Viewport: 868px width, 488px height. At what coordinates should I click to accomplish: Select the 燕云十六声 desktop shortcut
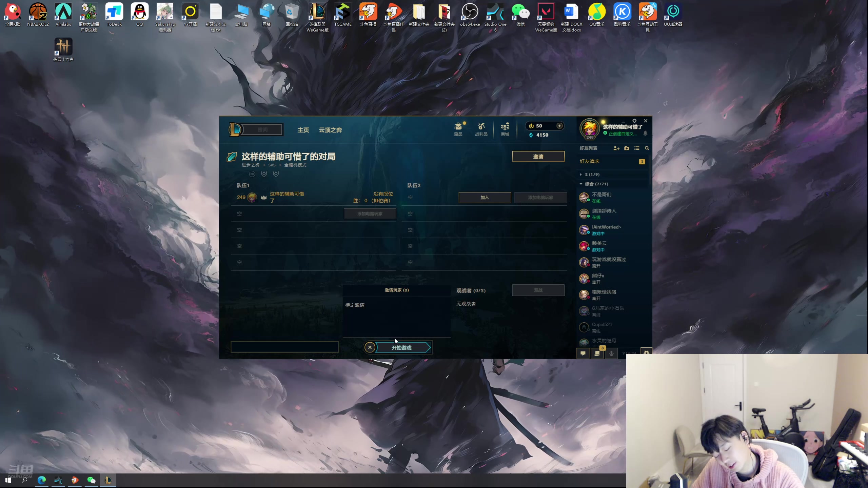tap(63, 49)
